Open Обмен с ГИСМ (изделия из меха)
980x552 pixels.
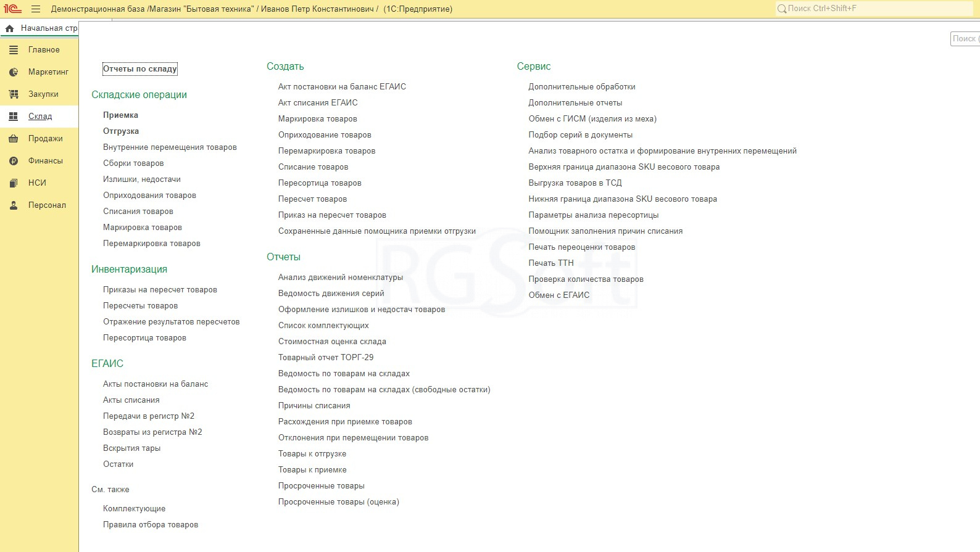592,119
